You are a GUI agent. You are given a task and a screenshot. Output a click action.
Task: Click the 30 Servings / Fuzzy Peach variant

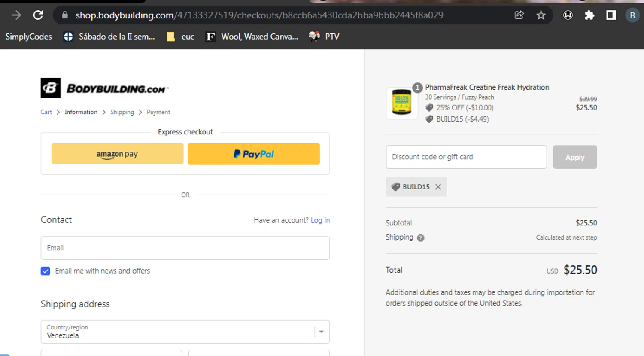(x=459, y=97)
